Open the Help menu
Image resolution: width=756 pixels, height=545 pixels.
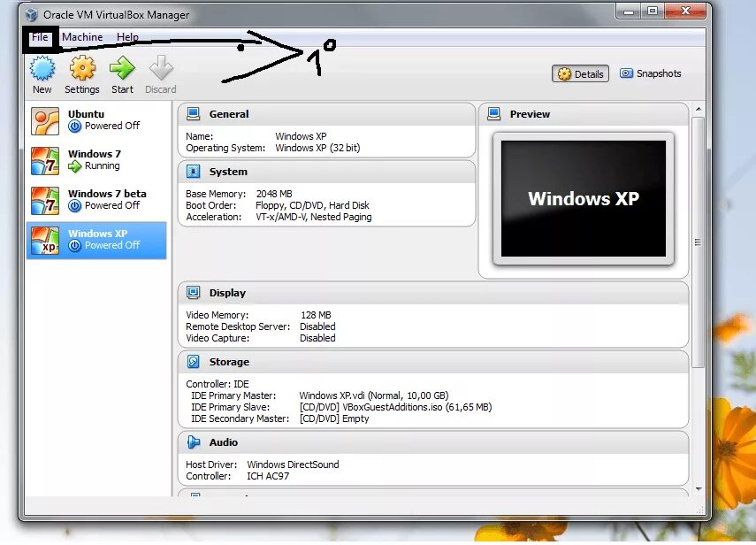point(127,37)
